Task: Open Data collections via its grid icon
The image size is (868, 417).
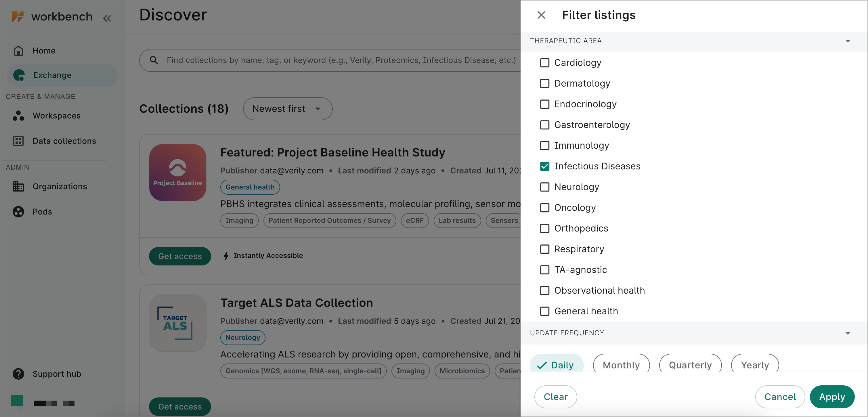Action: point(18,141)
